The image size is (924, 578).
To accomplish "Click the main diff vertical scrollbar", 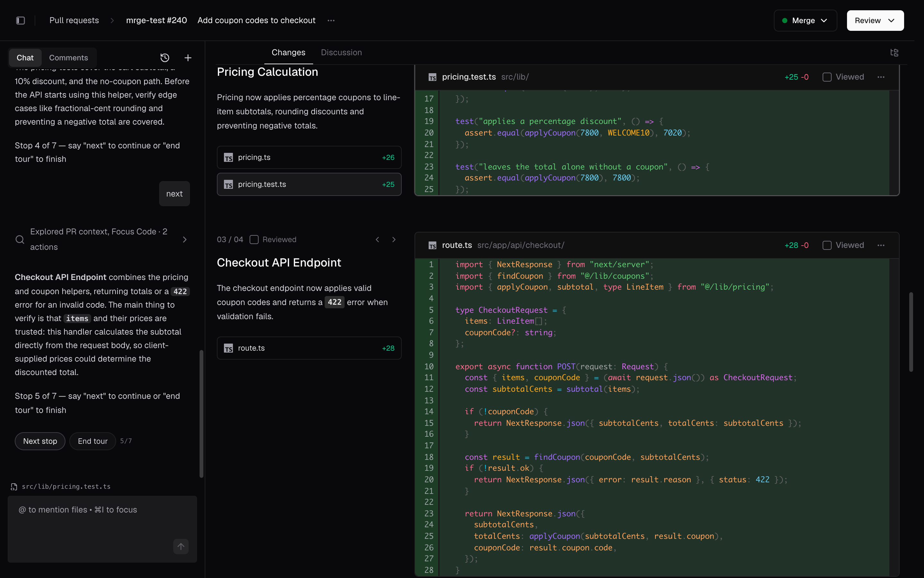I will (911, 332).
